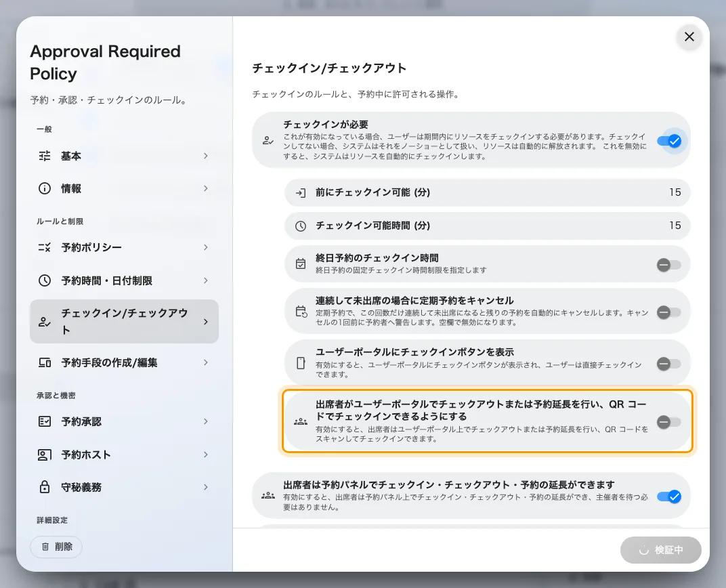This screenshot has height=588, width=726.
Task: Expand the 予約時間・日付制限 chevron
Action: tap(206, 280)
